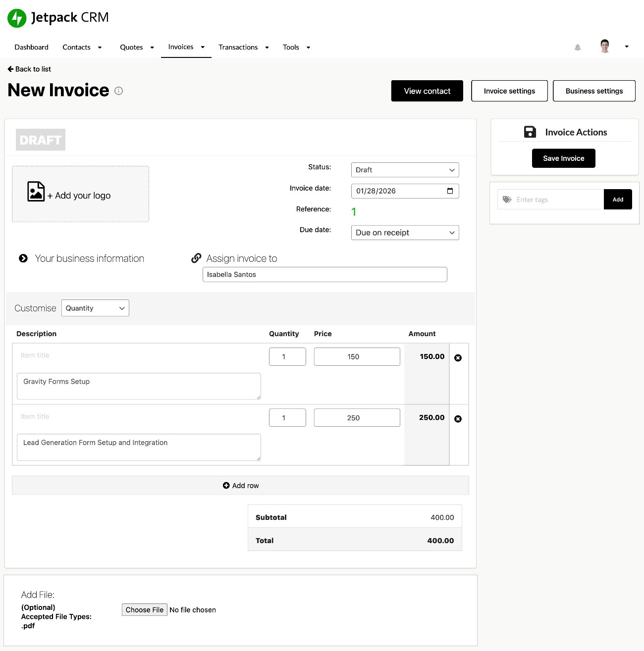Click the tag icon in the tags field

coord(507,199)
